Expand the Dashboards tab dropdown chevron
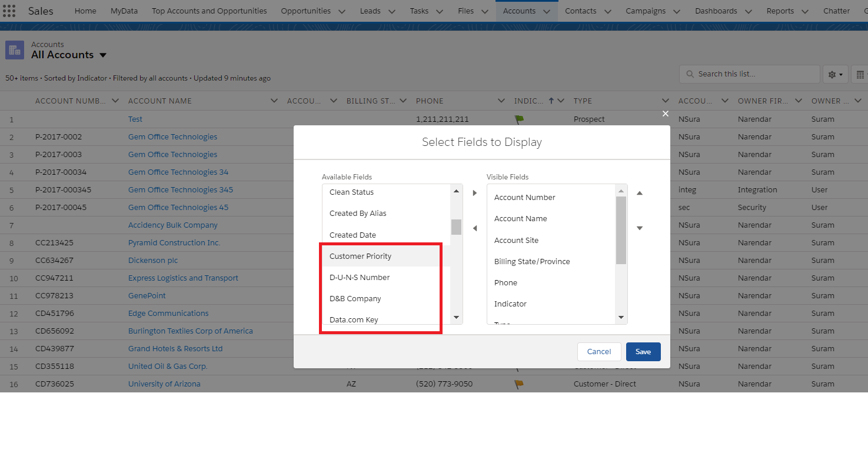868x463 pixels. tap(749, 11)
